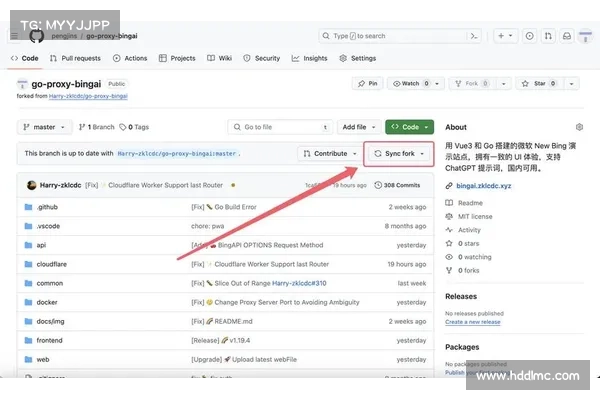Viewport: 600px width, 400px height.
Task: Open the user avatar menu in the header
Action: click(585, 36)
